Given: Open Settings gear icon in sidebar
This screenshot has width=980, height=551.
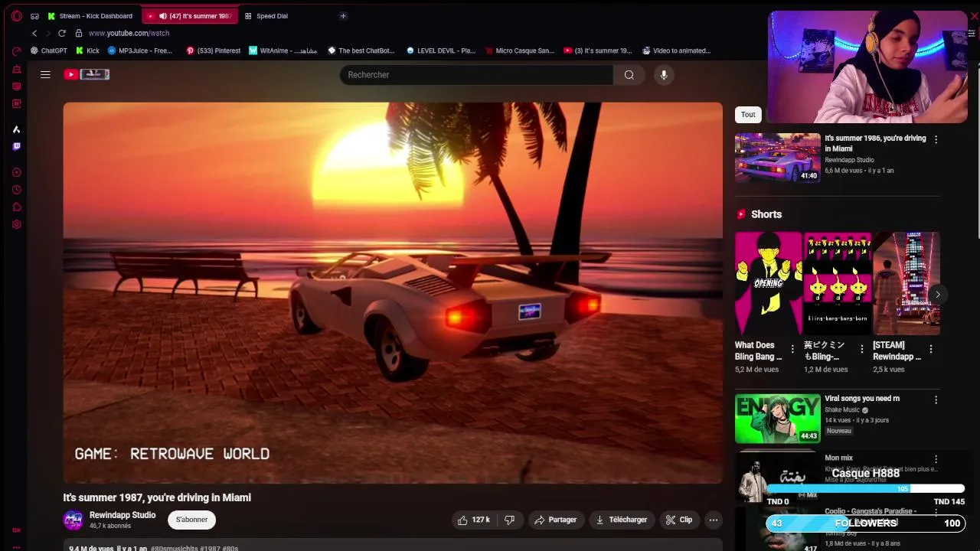Looking at the screenshot, I should (x=17, y=224).
